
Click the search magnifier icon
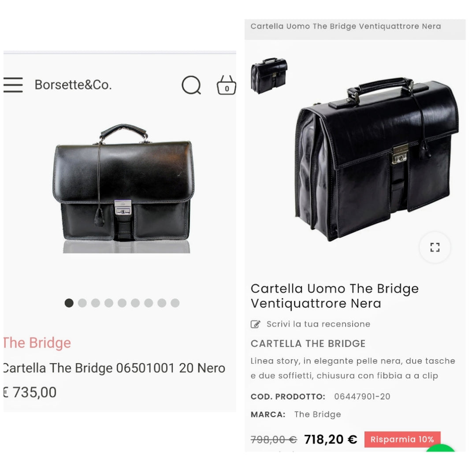(x=191, y=85)
